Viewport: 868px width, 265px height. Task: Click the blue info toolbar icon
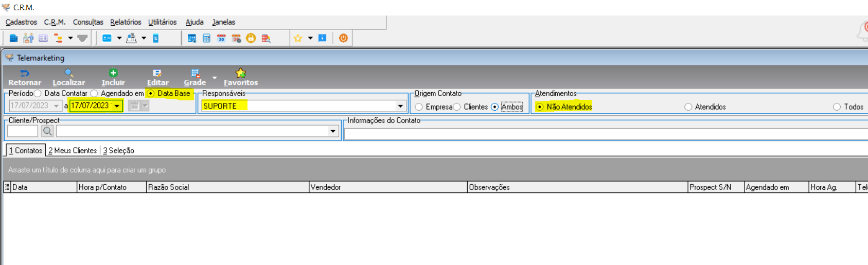323,38
